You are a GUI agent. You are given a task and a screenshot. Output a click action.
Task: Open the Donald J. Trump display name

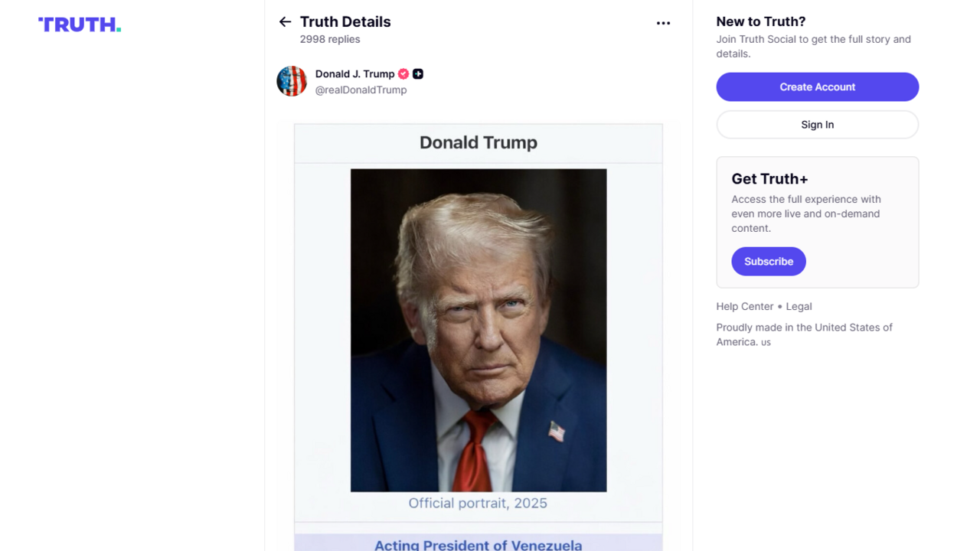click(x=354, y=74)
